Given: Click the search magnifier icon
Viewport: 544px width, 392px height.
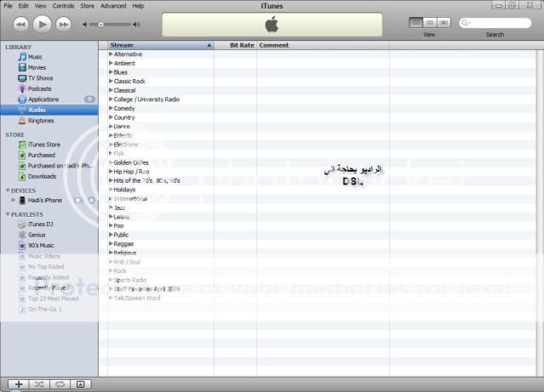Looking at the screenshot, I should click(466, 23).
